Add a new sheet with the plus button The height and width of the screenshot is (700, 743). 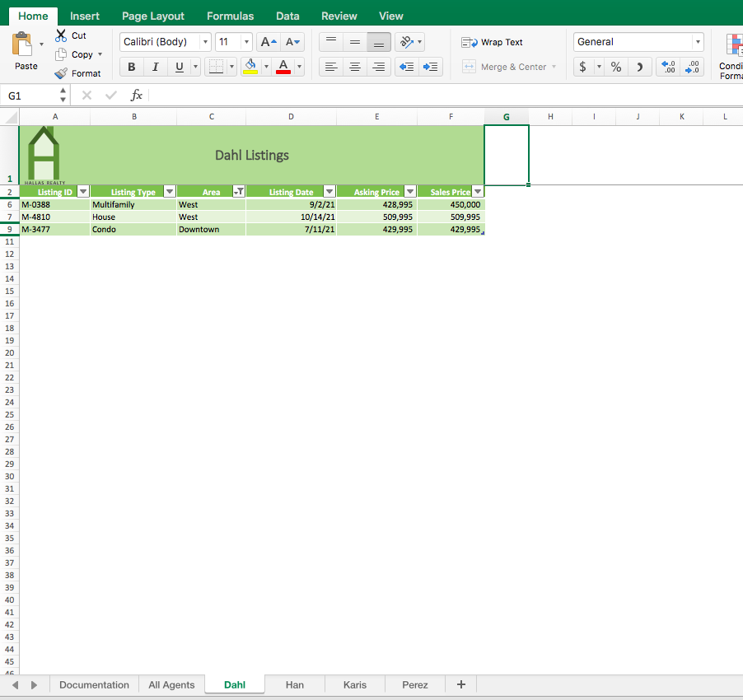(x=460, y=684)
